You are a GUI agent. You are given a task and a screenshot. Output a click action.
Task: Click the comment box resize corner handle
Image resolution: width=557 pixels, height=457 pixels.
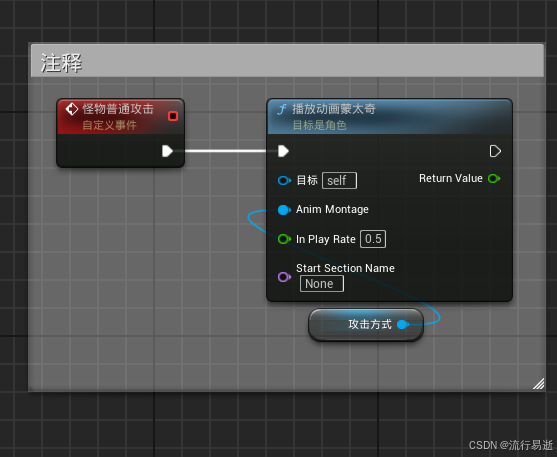click(539, 384)
